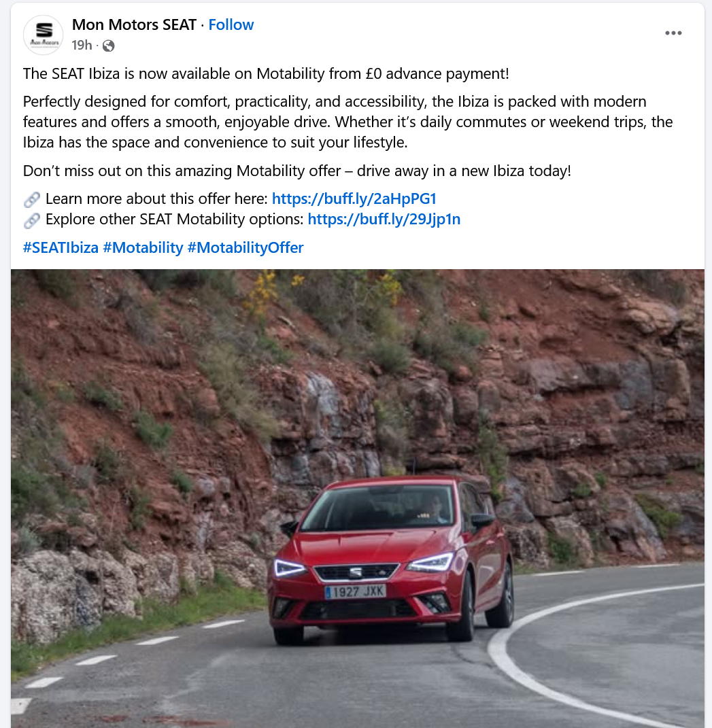The image size is (712, 728).
Task: Select the #Motability hashtag
Action: click(x=143, y=247)
